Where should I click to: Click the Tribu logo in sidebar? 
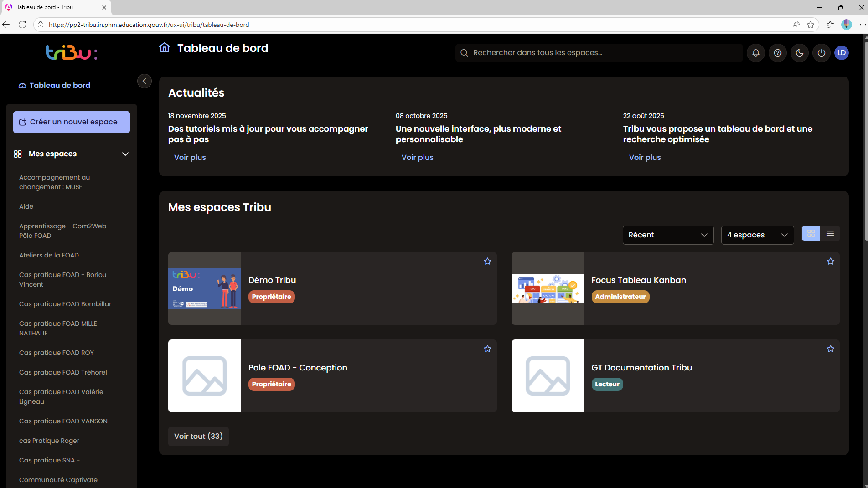(72, 53)
